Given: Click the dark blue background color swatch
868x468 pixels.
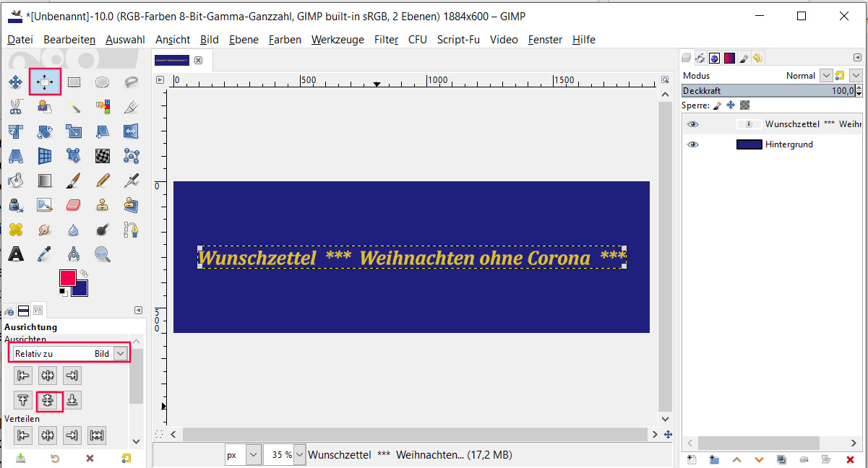Looking at the screenshot, I should click(81, 290).
